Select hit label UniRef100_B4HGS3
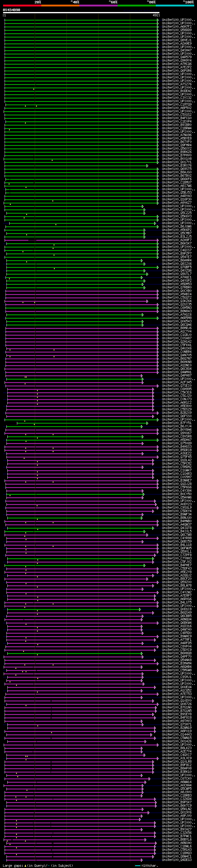197x868 pixels. point(177,446)
